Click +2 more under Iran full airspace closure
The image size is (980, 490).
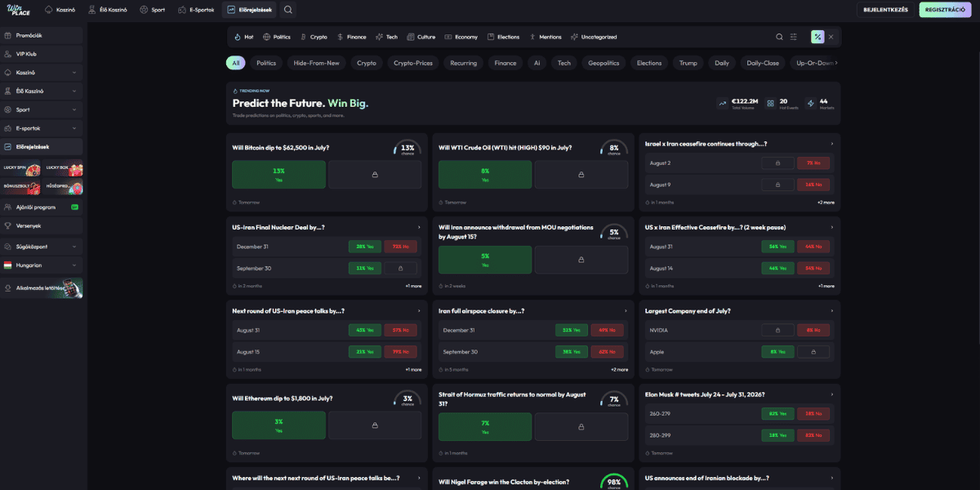[x=620, y=369]
